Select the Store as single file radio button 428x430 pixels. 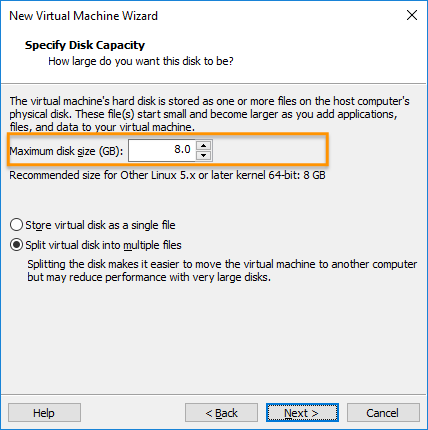pos(16,225)
